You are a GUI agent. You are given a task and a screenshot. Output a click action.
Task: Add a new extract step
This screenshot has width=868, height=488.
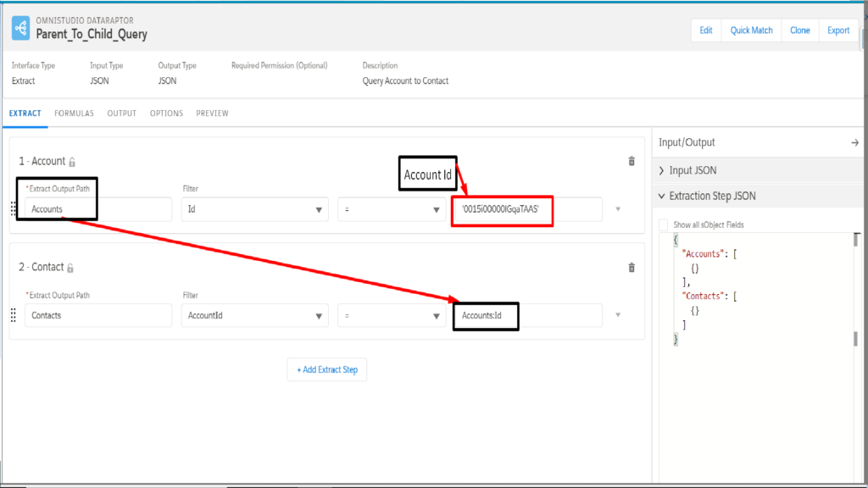(327, 369)
